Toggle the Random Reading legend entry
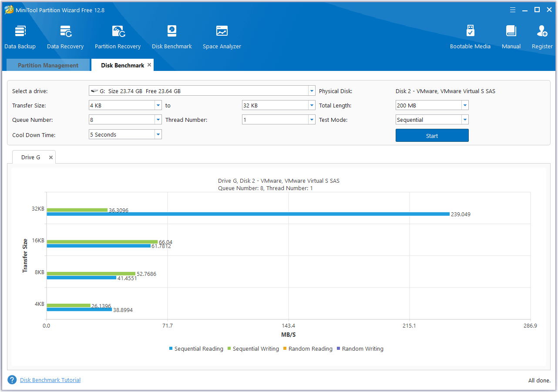Screen dimensions: 558x392 pyautogui.click(x=310, y=349)
